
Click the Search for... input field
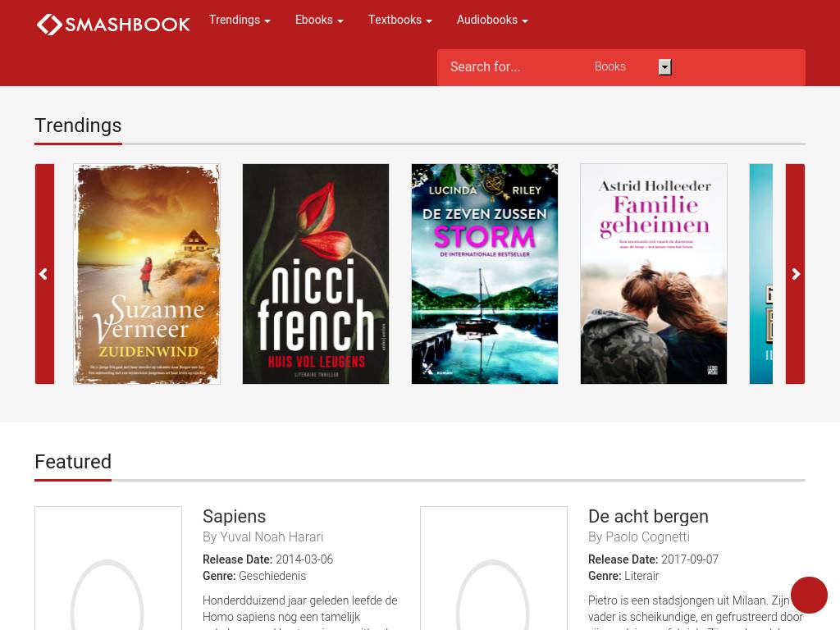point(513,67)
